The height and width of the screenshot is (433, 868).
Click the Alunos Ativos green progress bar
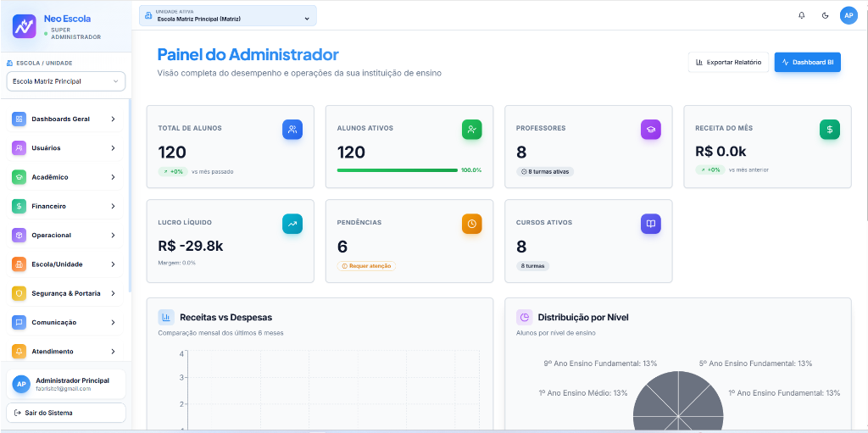398,170
